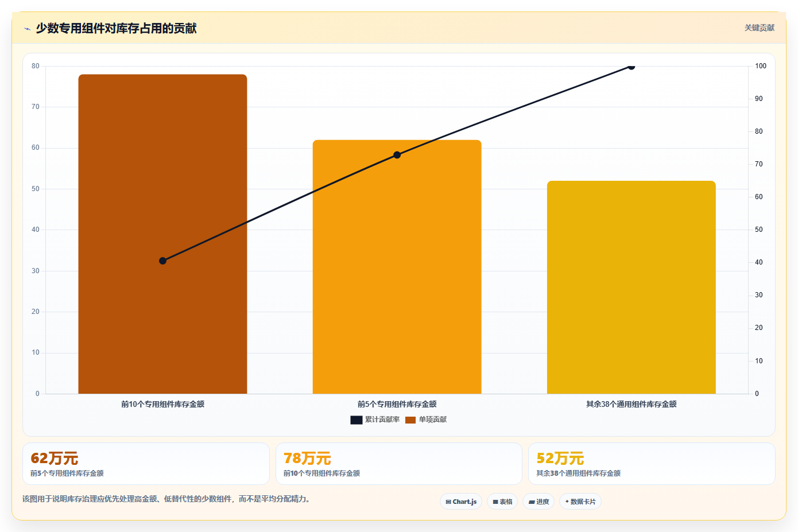Viewport: 798px width, 532px height.
Task: Click the 关键贡献 label in header
Action: (759, 28)
